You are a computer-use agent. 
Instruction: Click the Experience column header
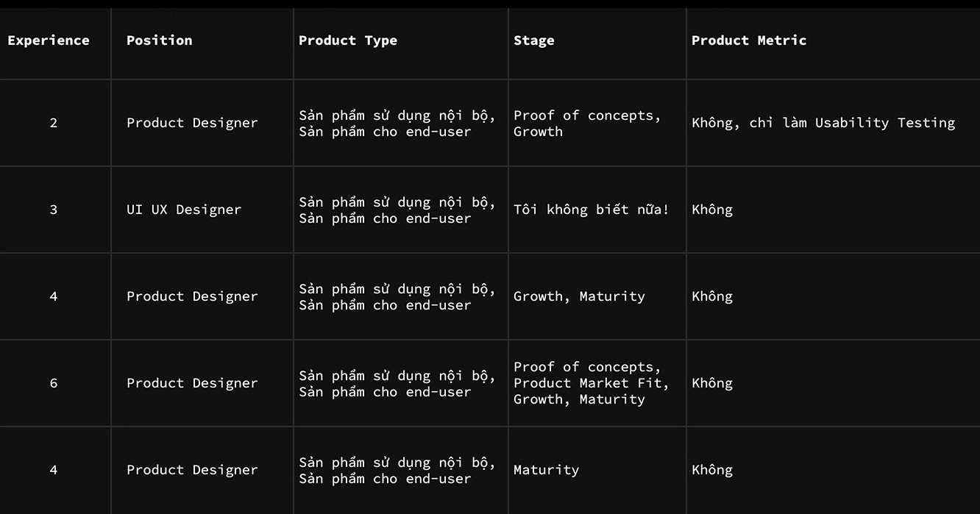click(x=49, y=40)
